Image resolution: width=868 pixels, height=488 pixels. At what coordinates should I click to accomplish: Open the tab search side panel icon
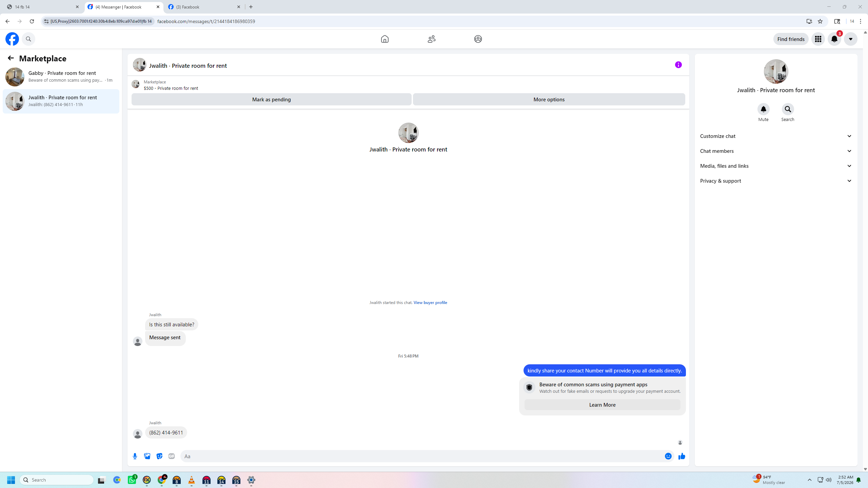[837, 21]
